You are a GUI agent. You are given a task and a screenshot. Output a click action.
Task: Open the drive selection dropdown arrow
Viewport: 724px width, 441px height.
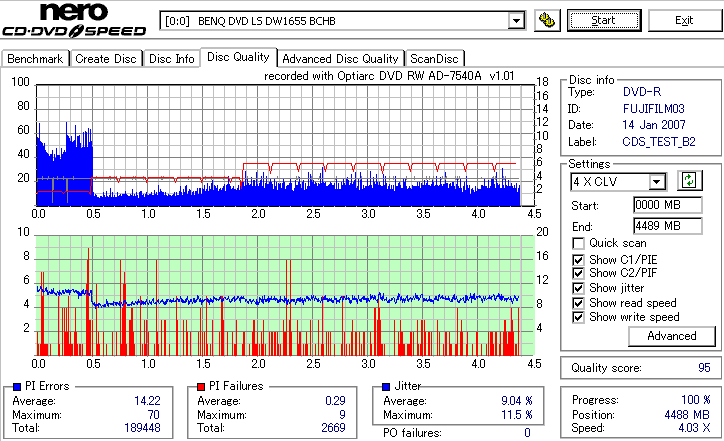click(x=516, y=21)
